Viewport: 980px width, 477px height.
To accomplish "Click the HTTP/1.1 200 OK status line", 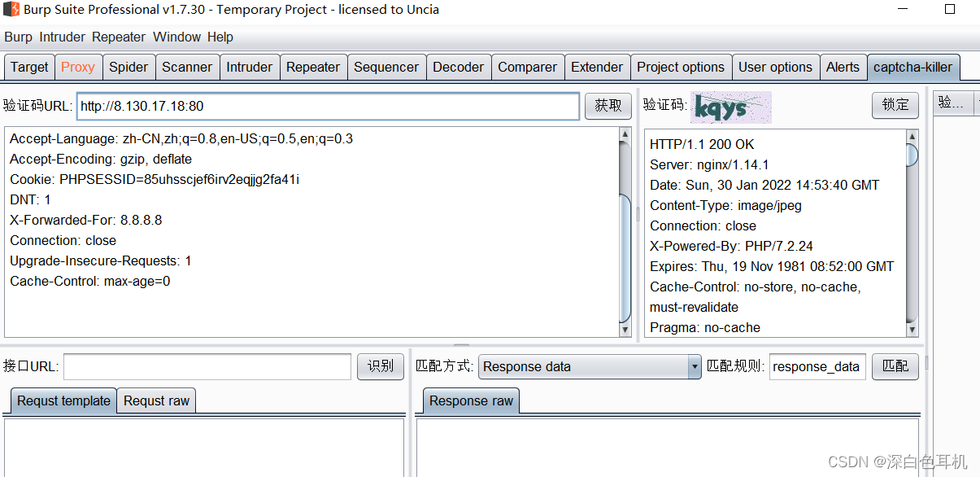I will (702, 144).
